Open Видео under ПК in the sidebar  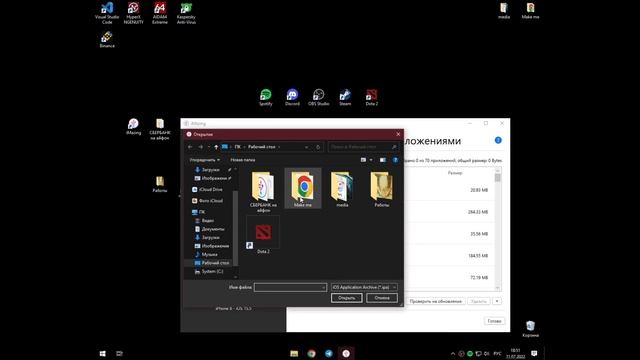pyautogui.click(x=204, y=220)
